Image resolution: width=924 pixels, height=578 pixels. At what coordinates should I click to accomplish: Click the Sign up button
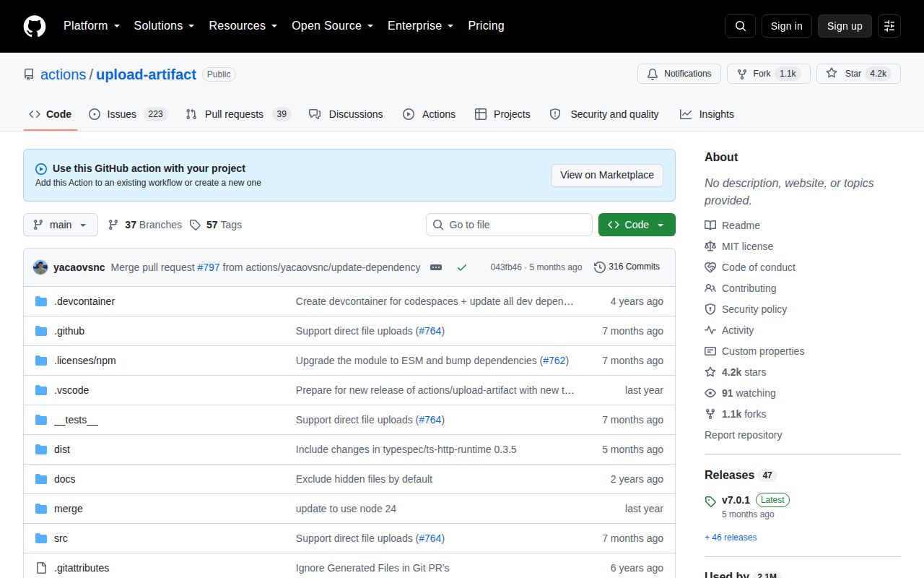[x=845, y=26]
